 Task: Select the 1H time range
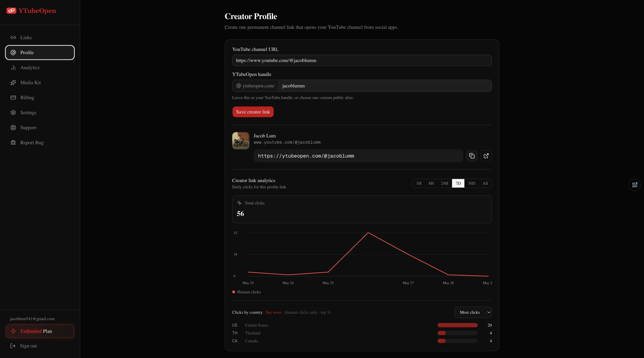pyautogui.click(x=419, y=183)
